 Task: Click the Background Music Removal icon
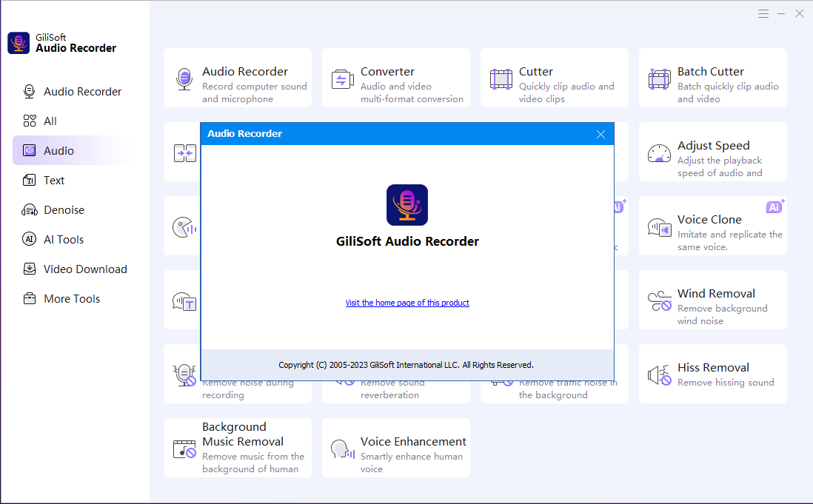point(184,448)
